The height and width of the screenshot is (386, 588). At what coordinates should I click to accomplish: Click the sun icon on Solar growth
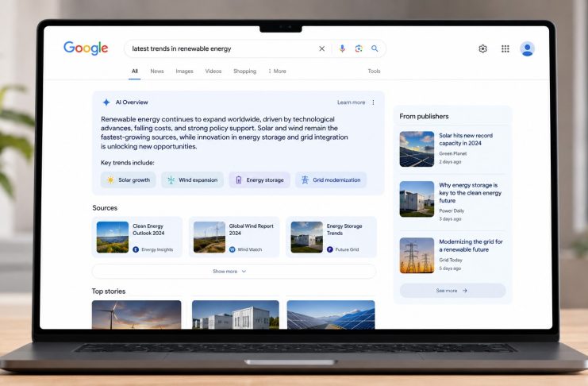pos(110,179)
